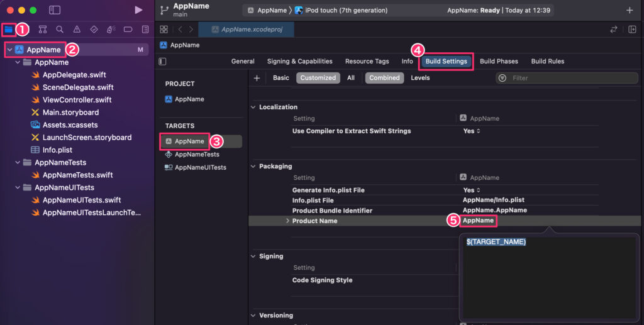Open the Project navigator folder icon

coord(8,30)
